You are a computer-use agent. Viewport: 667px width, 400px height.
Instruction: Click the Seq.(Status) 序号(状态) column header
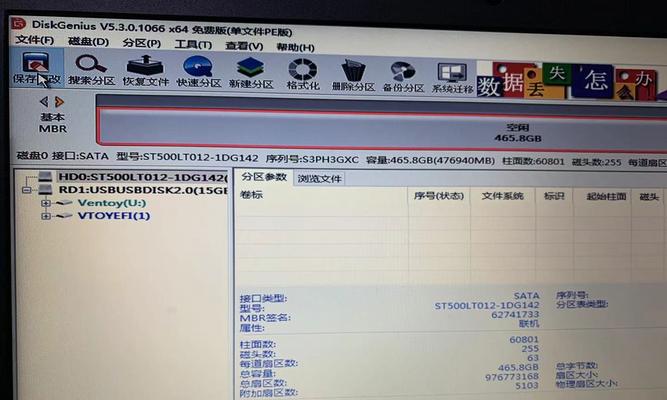tap(439, 196)
